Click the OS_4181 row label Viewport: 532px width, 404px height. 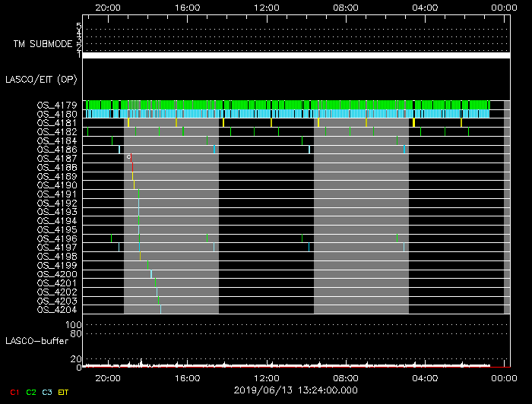(56, 122)
